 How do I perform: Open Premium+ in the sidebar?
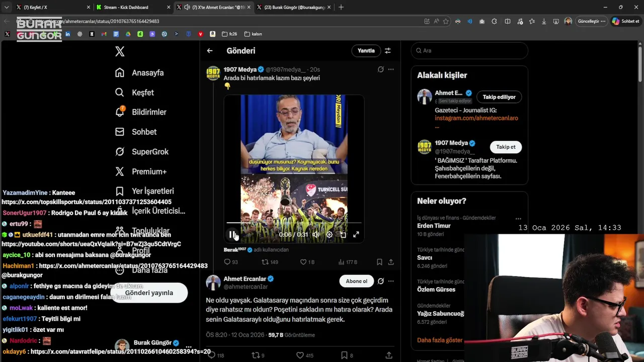pyautogui.click(x=140, y=171)
